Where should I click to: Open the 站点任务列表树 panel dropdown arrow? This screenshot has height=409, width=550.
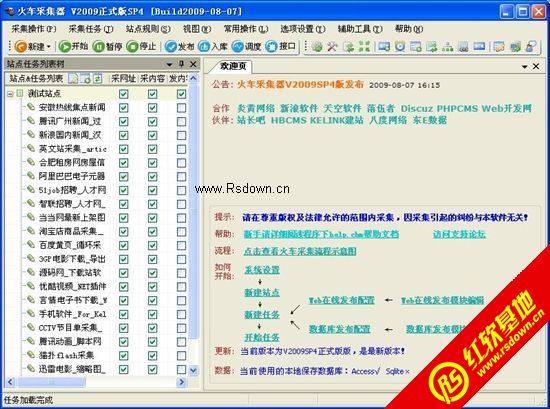pyautogui.click(x=169, y=64)
